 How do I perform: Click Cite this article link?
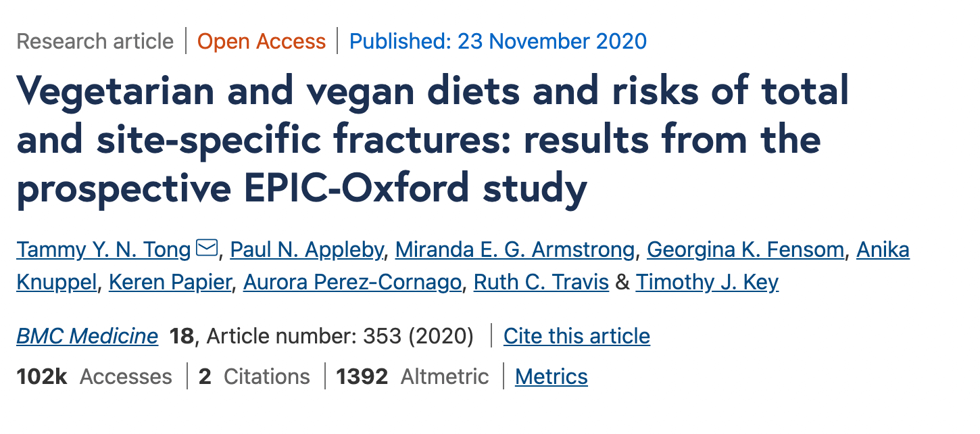(x=577, y=336)
